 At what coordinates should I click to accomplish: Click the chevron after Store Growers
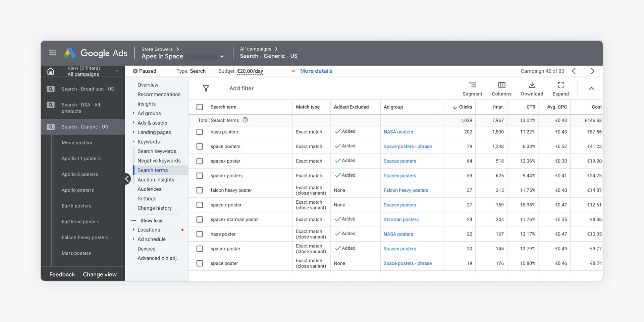tap(178, 49)
